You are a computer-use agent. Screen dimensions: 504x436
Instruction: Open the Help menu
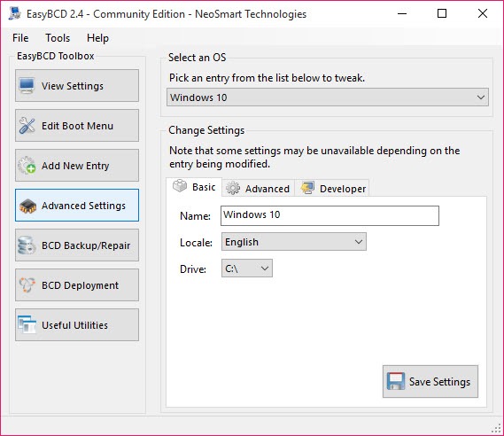pos(97,38)
